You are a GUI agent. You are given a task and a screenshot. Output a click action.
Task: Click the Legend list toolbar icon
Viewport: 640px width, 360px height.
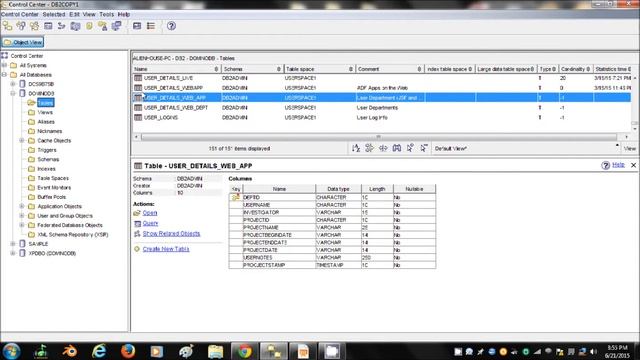click(151, 26)
